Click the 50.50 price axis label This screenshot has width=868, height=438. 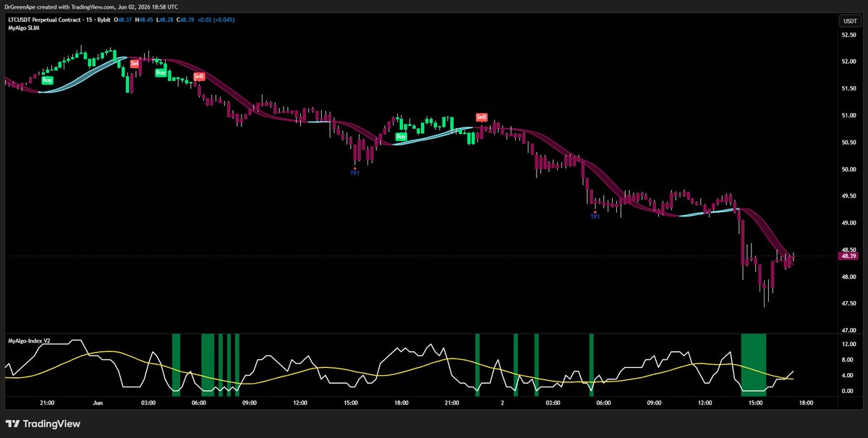849,143
